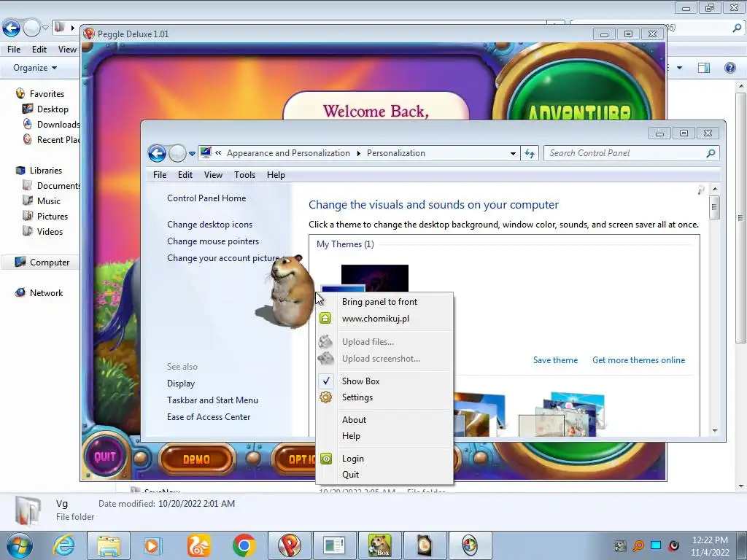Click the refresh button beside Personalization address bar
The height and width of the screenshot is (560, 747).
(x=530, y=153)
